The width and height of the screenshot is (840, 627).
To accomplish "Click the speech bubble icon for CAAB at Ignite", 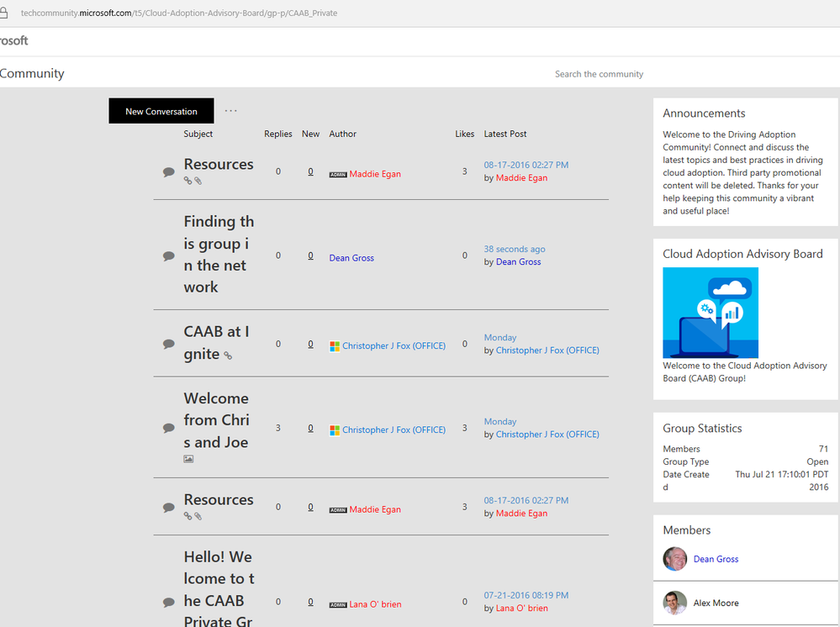I will 169,344.
